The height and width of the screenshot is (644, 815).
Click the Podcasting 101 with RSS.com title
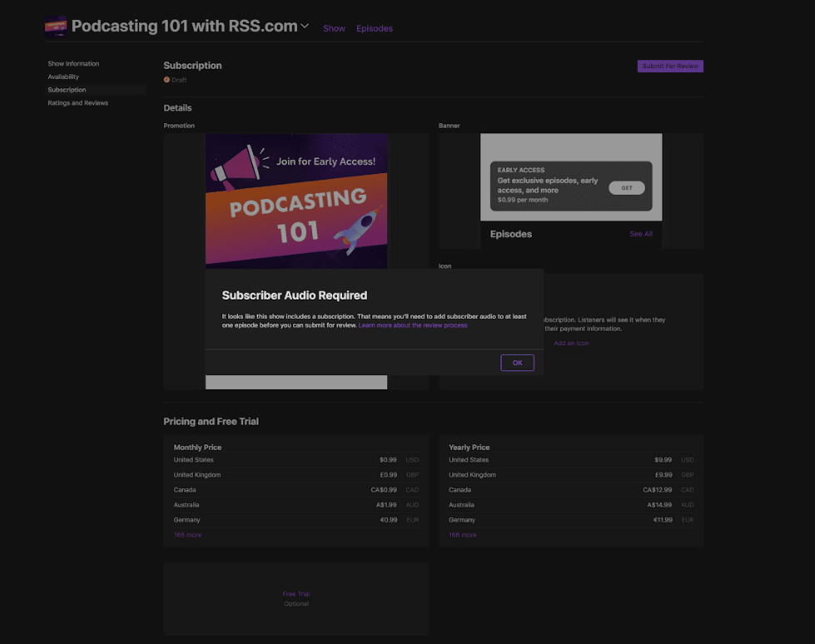[x=185, y=26]
